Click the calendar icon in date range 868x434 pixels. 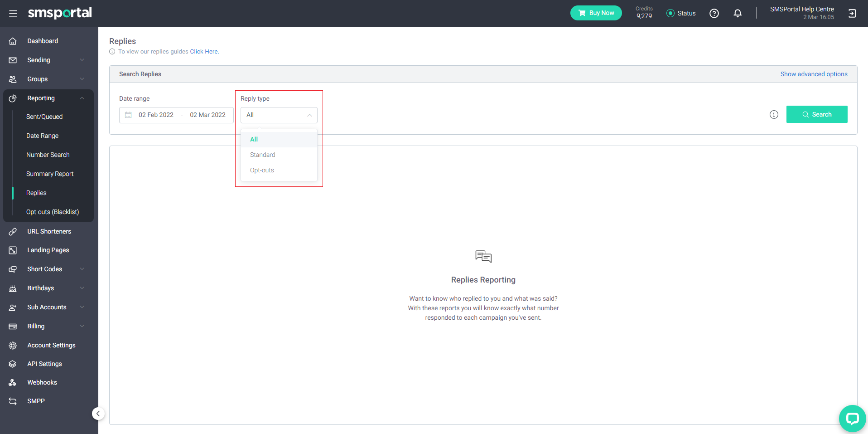click(128, 115)
